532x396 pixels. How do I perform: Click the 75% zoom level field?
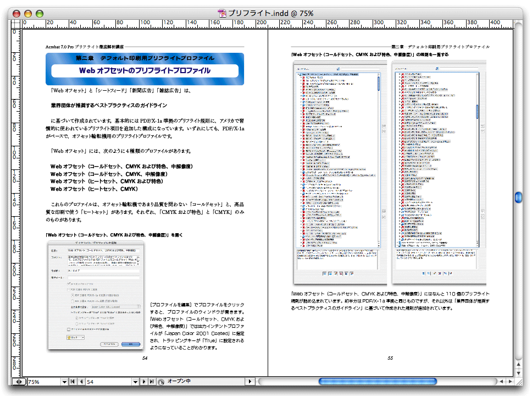coord(44,382)
